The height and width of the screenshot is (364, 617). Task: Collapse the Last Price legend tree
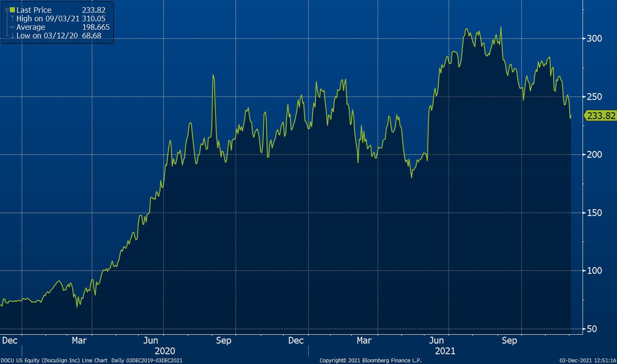6,10
